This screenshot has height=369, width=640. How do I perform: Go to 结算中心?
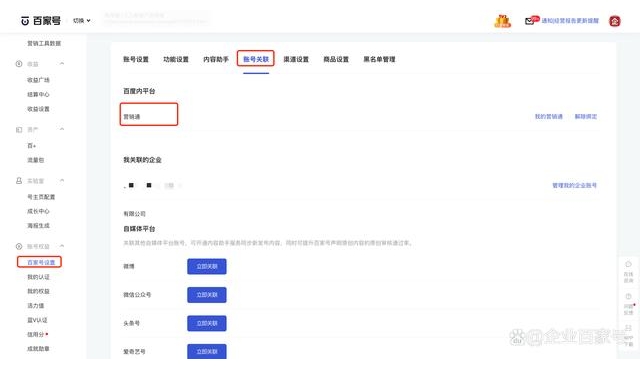[x=38, y=94]
